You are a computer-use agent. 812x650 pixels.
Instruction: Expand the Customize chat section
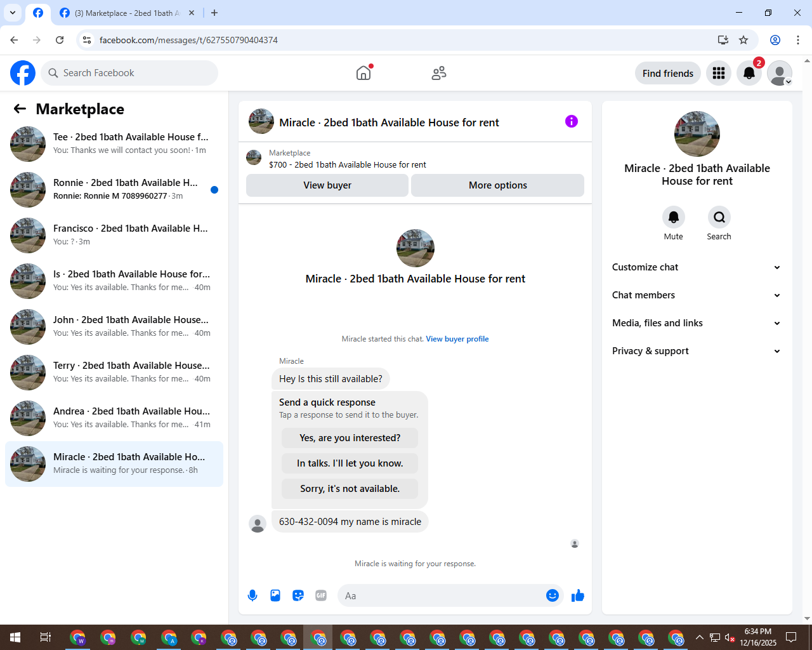click(x=697, y=267)
